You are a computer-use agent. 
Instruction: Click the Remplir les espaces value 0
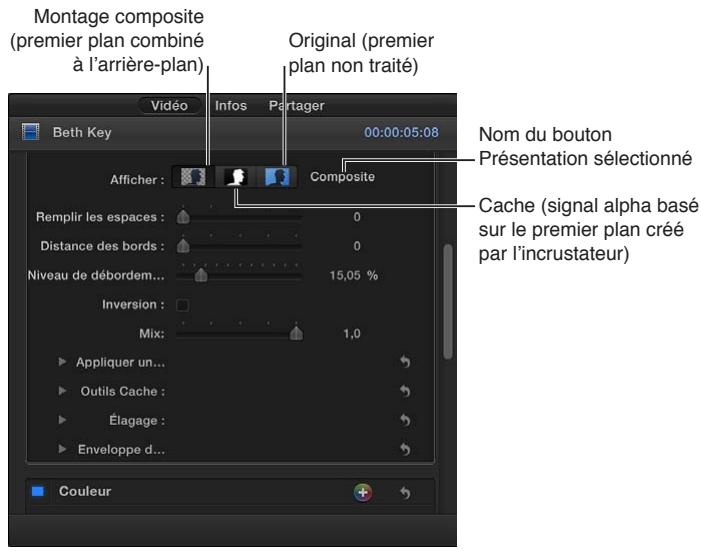[357, 217]
